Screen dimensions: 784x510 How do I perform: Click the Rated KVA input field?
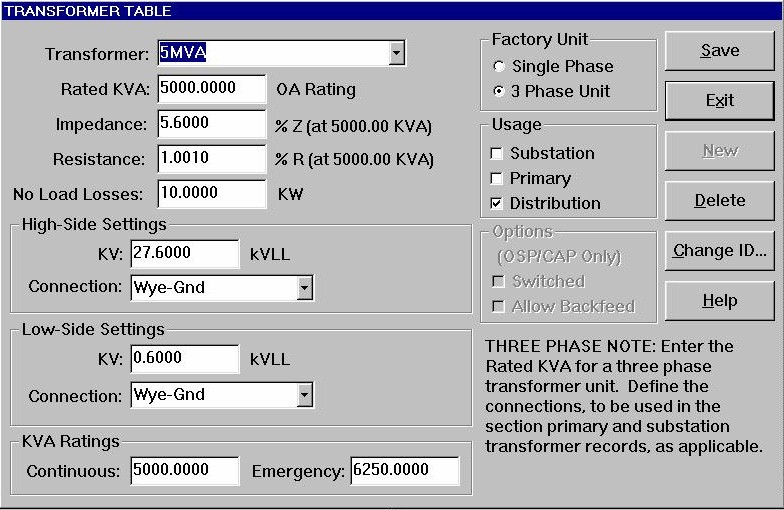pyautogui.click(x=211, y=89)
